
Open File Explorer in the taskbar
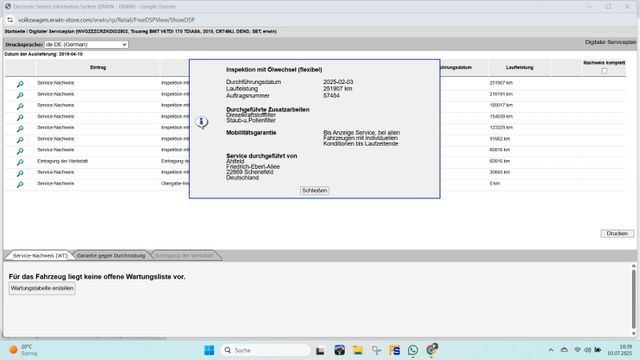pyautogui.click(x=358, y=350)
